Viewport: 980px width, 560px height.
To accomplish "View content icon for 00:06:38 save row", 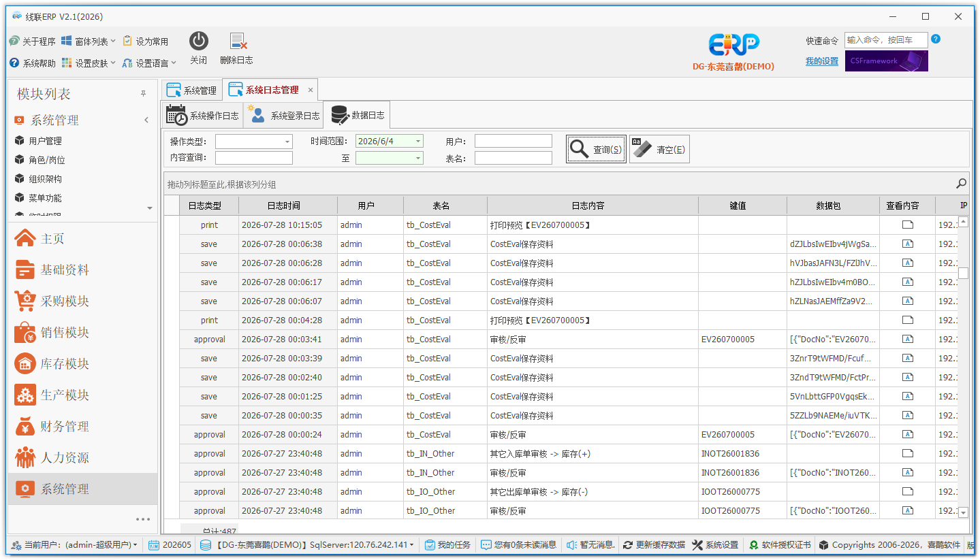I will tap(907, 244).
